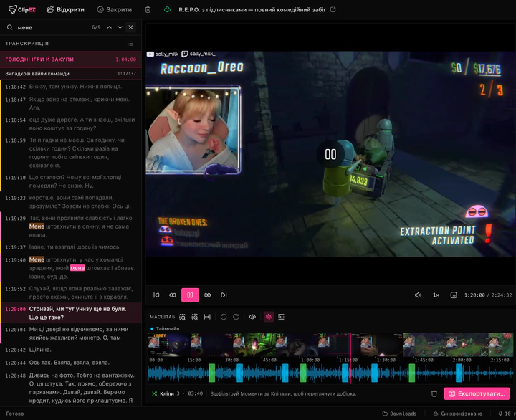Undo the last edit
This screenshot has width=516, height=420.
click(x=224, y=317)
